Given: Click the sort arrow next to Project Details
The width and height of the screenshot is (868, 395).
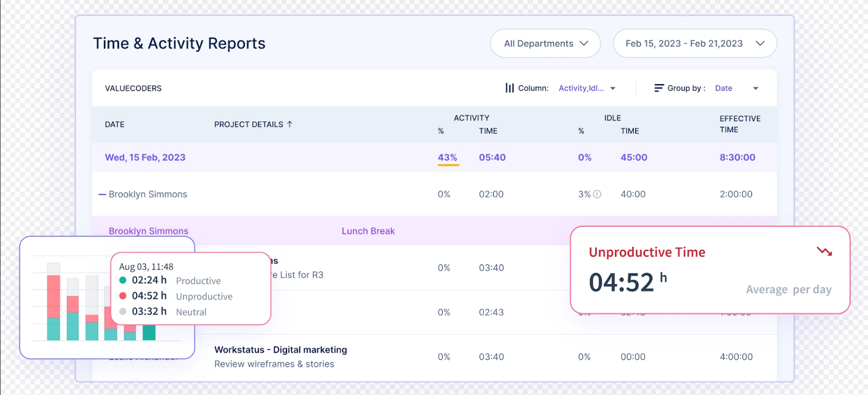Looking at the screenshot, I should 290,124.
